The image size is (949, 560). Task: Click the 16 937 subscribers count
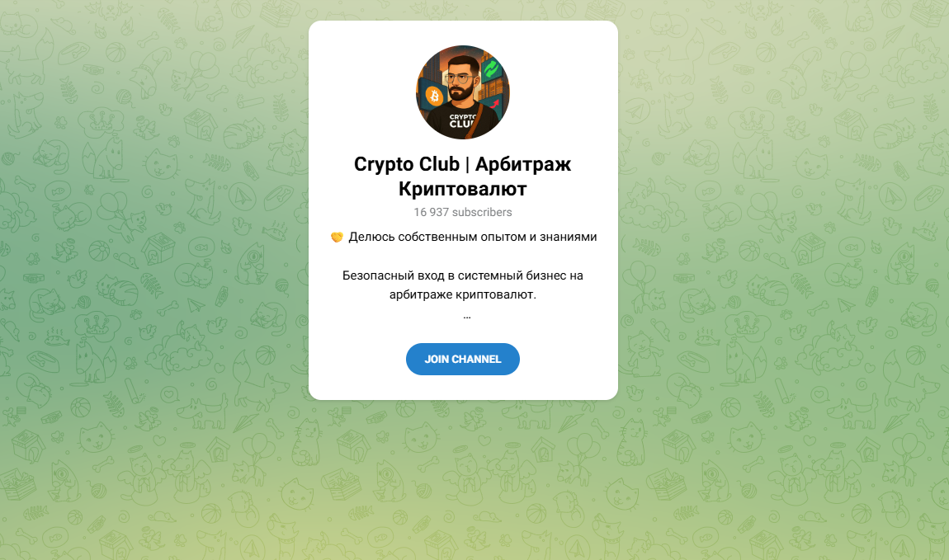pos(462,212)
